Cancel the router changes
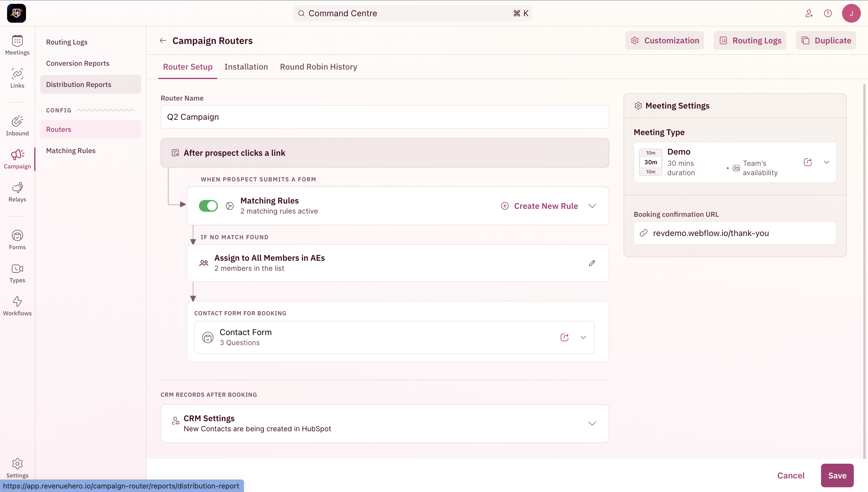This screenshot has width=868, height=492. [x=791, y=475]
